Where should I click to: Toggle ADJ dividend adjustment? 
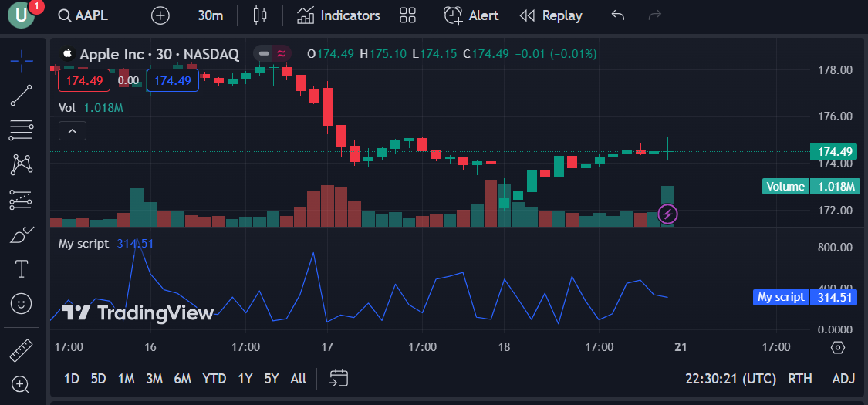click(843, 379)
